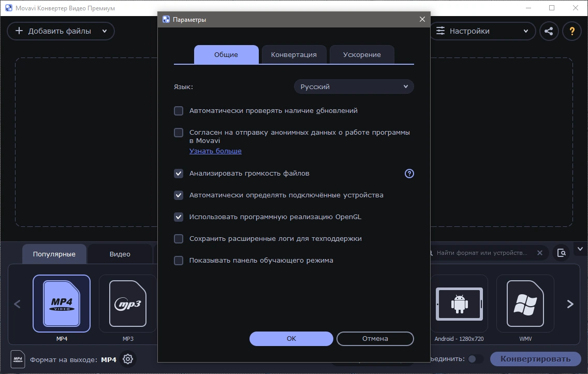The height and width of the screenshot is (374, 588).
Task: Click the device detection icon near search
Action: [x=561, y=253]
